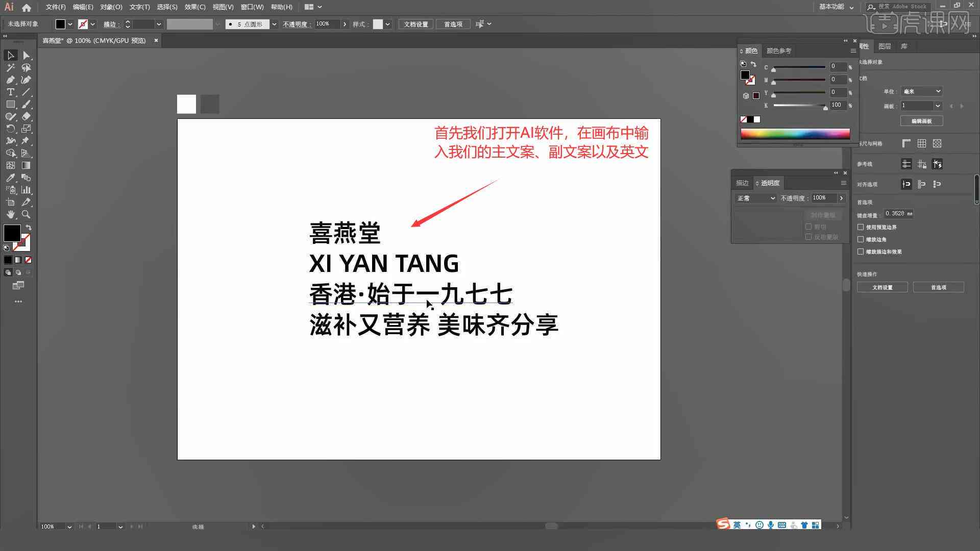Click 文档设置 menu item
Image resolution: width=980 pixels, height=551 pixels.
[x=416, y=25]
